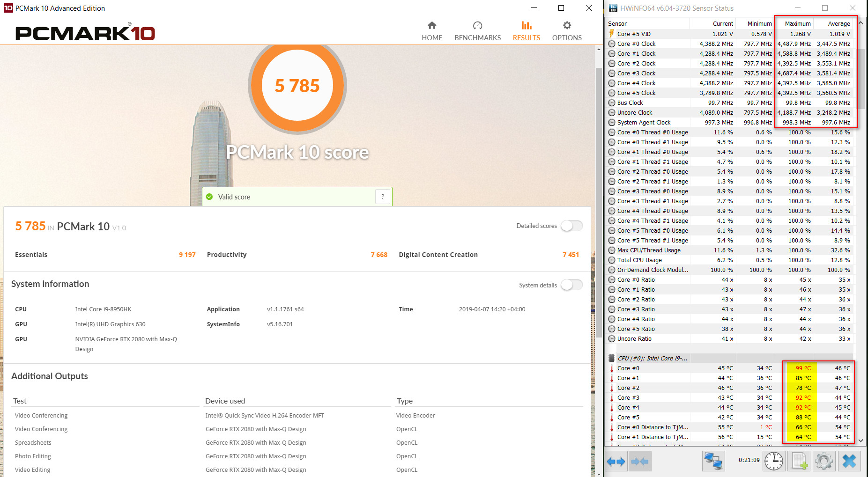
Task: Click the HWiNFO collapse columns arrows button
Action: (x=639, y=462)
